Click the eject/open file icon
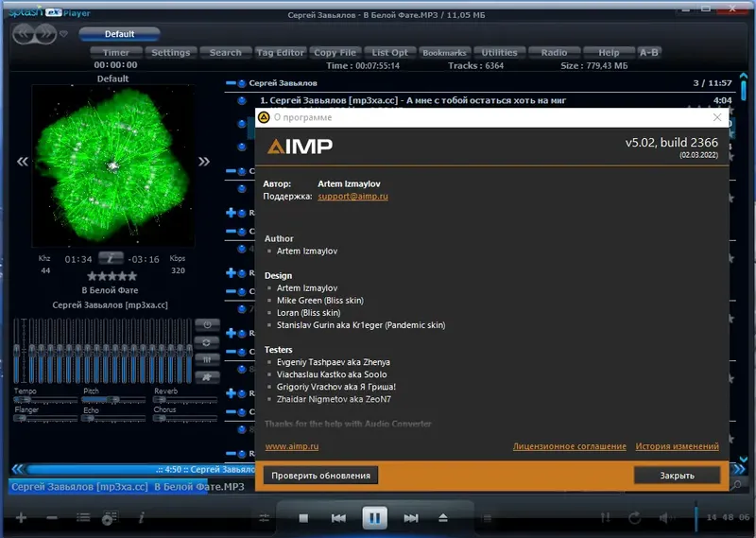The height and width of the screenshot is (538, 756). click(x=443, y=518)
